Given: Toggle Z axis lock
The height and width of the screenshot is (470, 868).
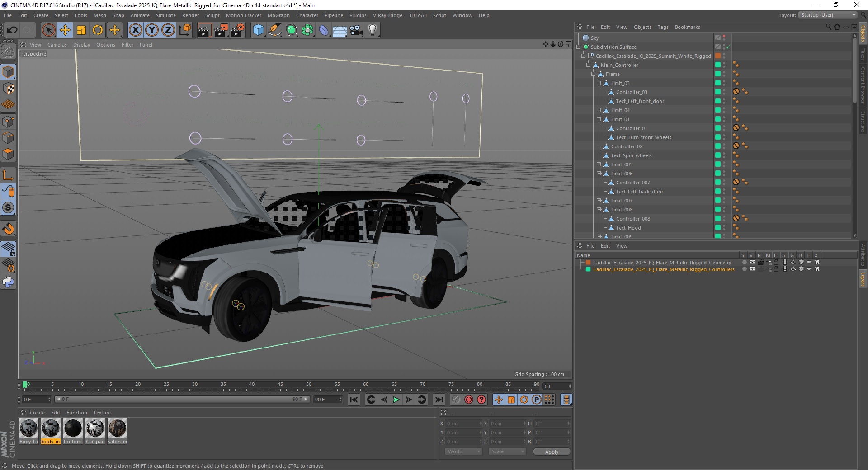Looking at the screenshot, I should 168,30.
